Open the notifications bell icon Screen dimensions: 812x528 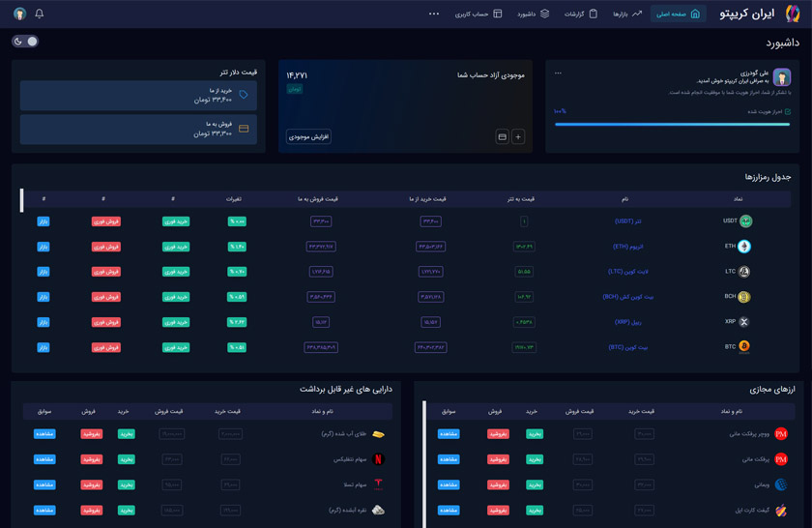(x=40, y=14)
